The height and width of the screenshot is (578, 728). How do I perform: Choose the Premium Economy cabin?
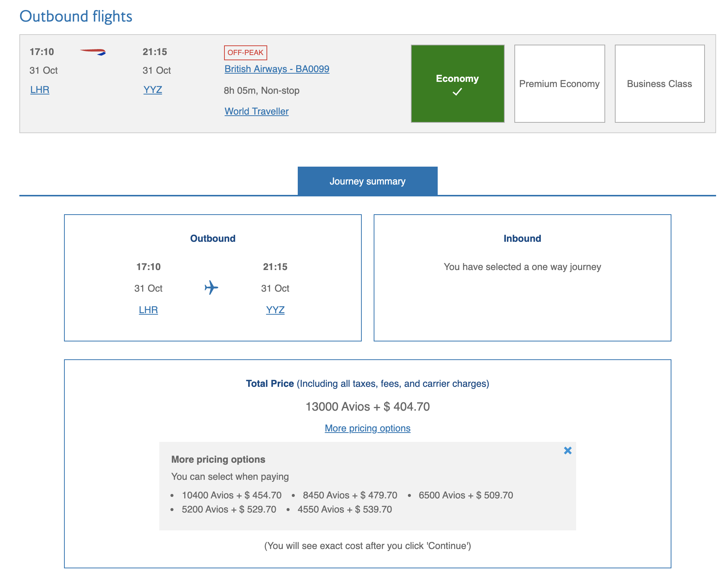click(x=559, y=84)
